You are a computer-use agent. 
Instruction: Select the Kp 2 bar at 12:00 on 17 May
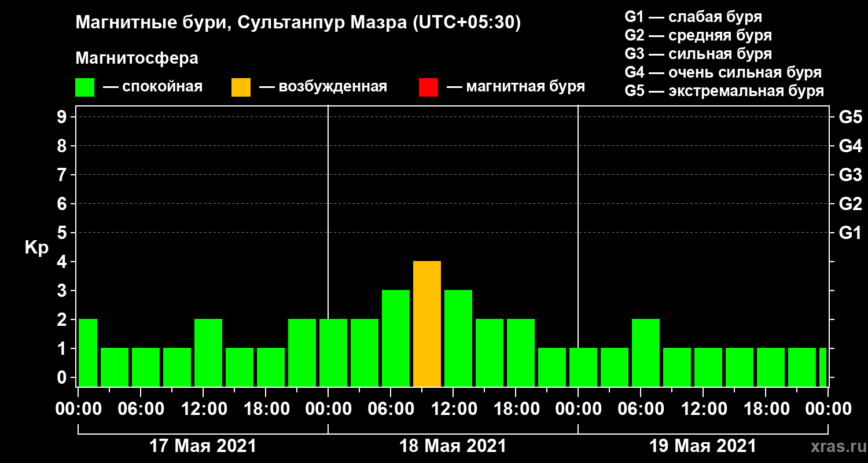pyautogui.click(x=208, y=352)
